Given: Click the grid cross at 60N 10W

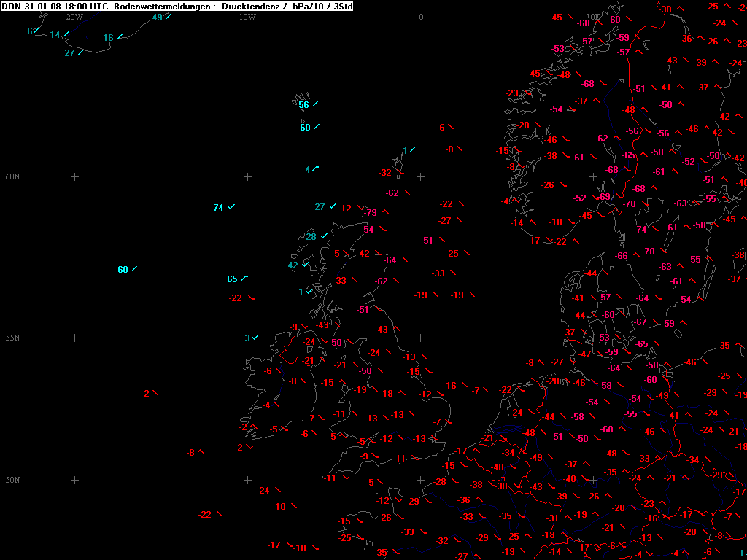Looking at the screenshot, I should tap(247, 176).
